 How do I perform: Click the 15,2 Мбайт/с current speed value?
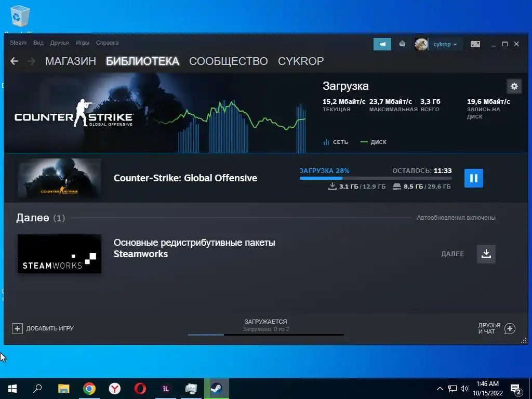coord(344,101)
